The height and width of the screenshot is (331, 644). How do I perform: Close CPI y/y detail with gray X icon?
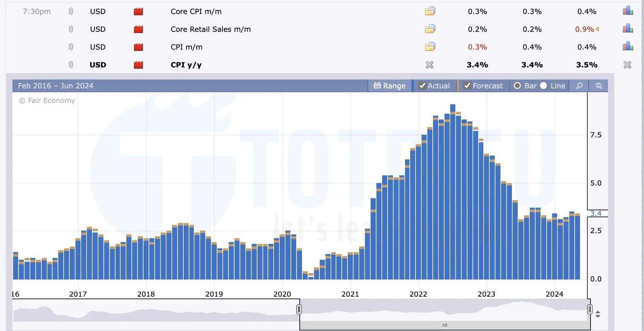click(429, 65)
